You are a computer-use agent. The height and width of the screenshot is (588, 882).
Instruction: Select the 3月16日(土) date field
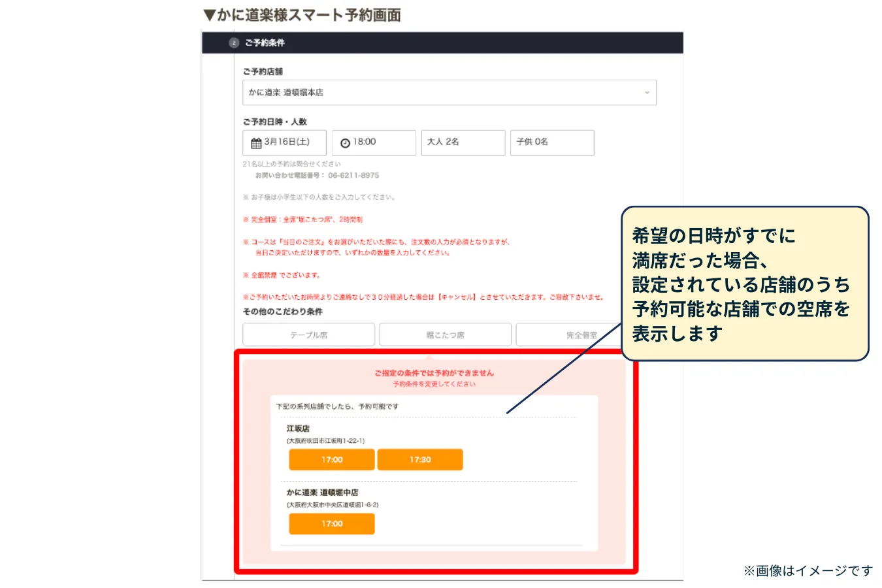[284, 142]
